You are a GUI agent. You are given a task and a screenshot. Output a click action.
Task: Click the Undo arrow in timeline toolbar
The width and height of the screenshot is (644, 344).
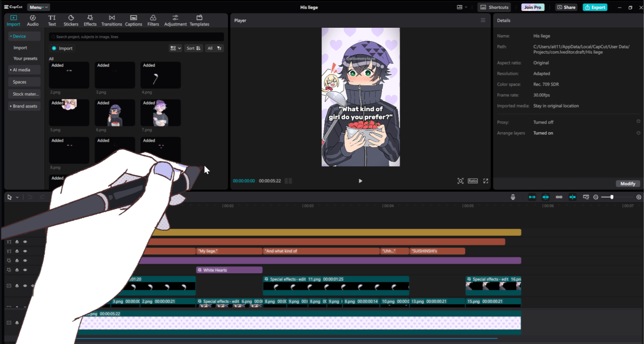pyautogui.click(x=30, y=197)
